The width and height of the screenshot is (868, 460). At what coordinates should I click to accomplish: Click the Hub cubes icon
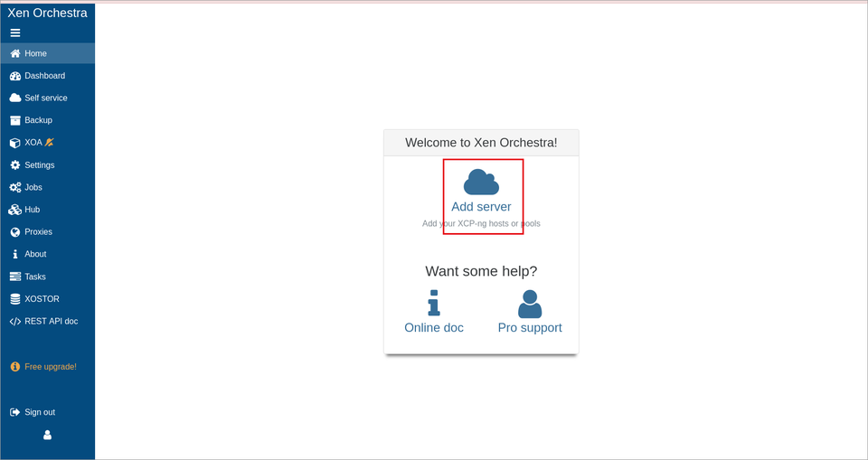15,210
